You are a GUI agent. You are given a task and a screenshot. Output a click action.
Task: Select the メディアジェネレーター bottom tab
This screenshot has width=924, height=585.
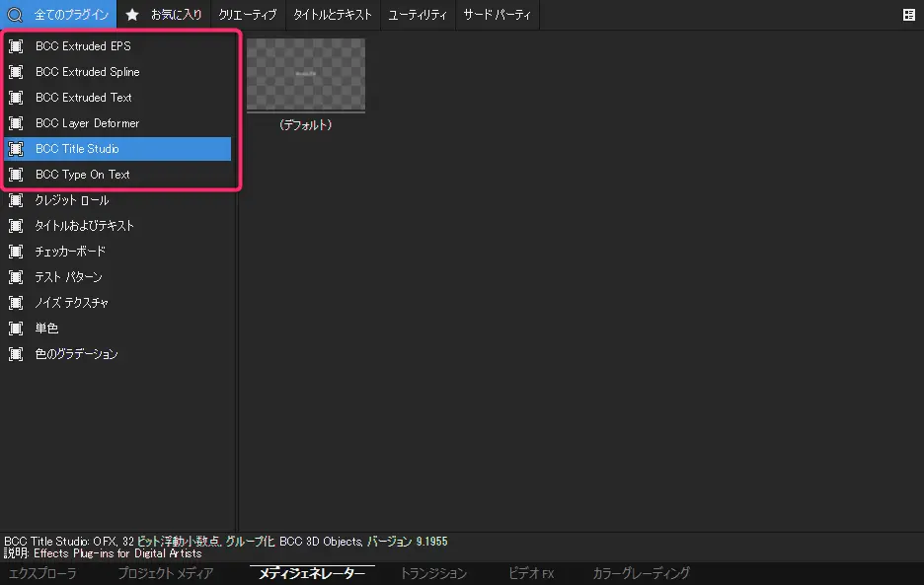[312, 573]
